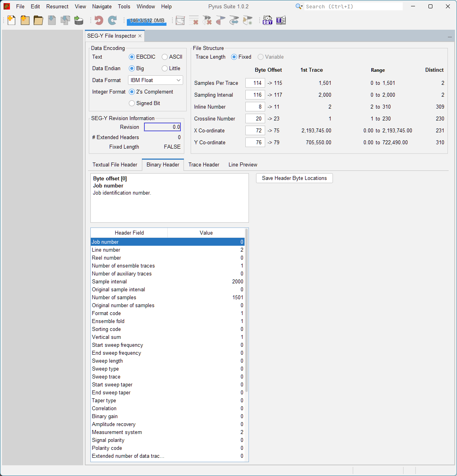Image resolution: width=457 pixels, height=476 pixels.
Task: Click the polygon outline toolbar icon
Action: pyautogui.click(x=180, y=20)
